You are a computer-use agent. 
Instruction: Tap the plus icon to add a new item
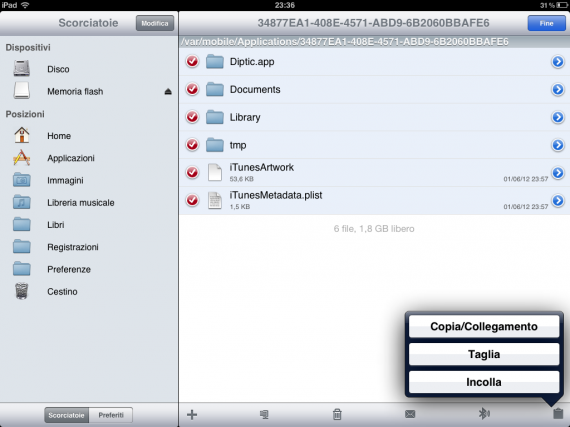tap(192, 414)
